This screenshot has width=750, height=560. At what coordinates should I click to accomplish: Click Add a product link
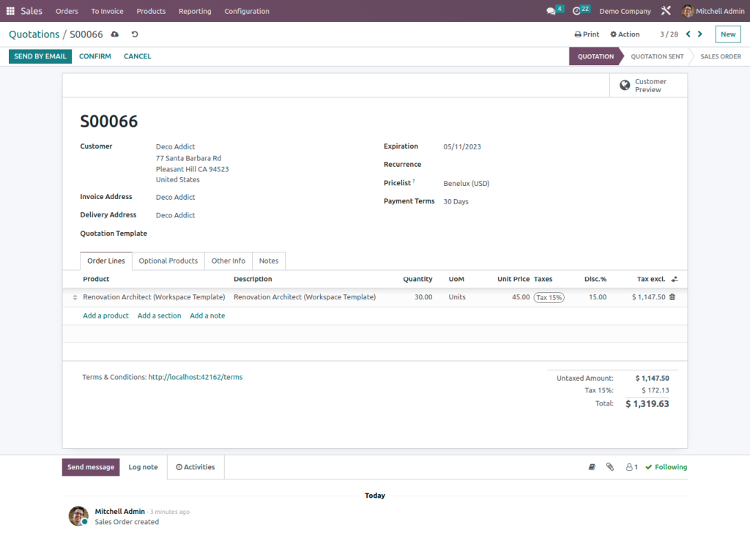105,316
